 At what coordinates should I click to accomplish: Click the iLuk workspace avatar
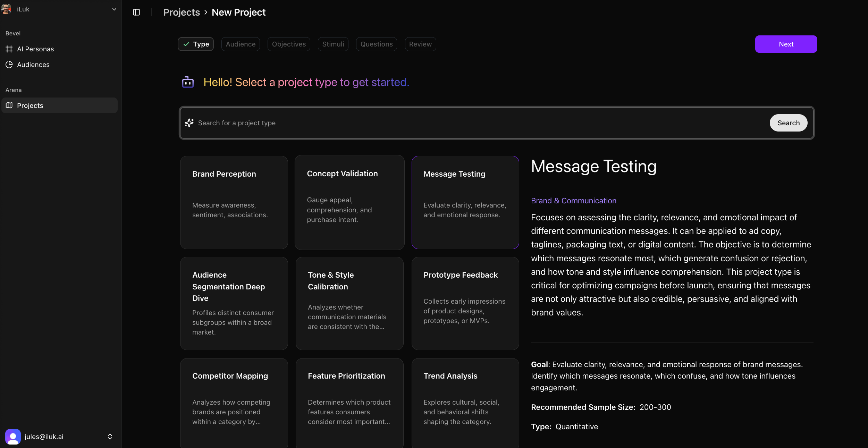(x=7, y=9)
